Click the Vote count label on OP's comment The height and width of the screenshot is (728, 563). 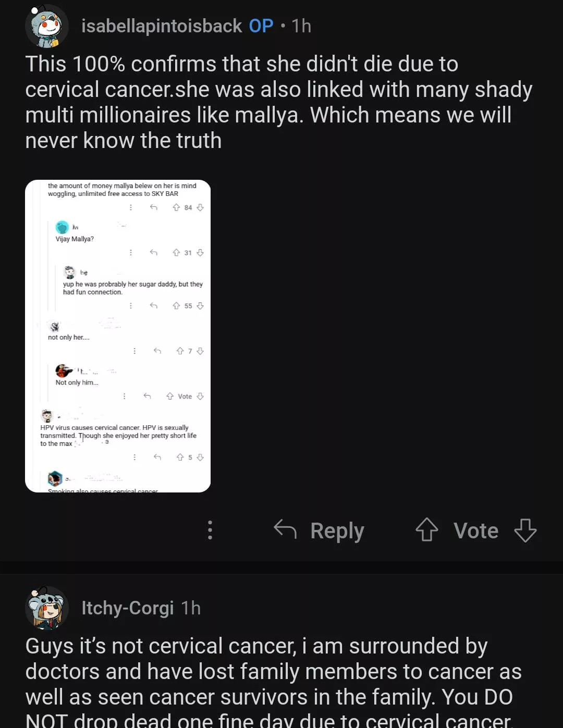tap(476, 530)
